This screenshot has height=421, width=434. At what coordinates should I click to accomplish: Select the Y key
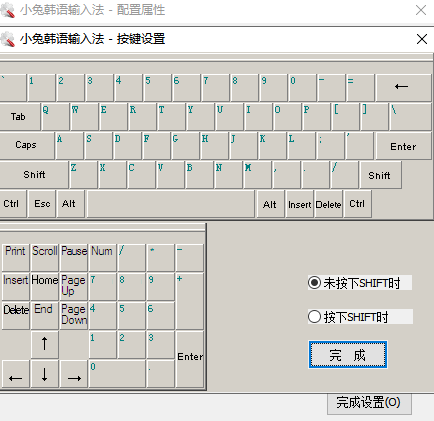[201, 117]
